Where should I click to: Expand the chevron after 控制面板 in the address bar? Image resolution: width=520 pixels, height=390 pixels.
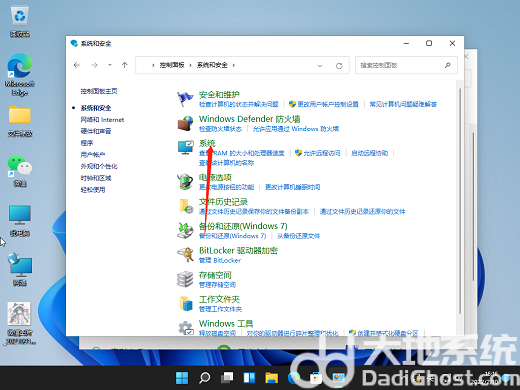tap(190, 65)
